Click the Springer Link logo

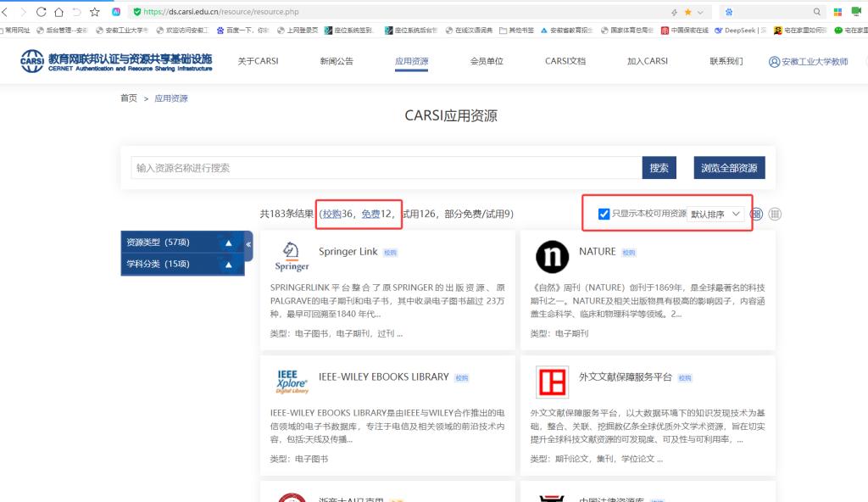point(292,255)
